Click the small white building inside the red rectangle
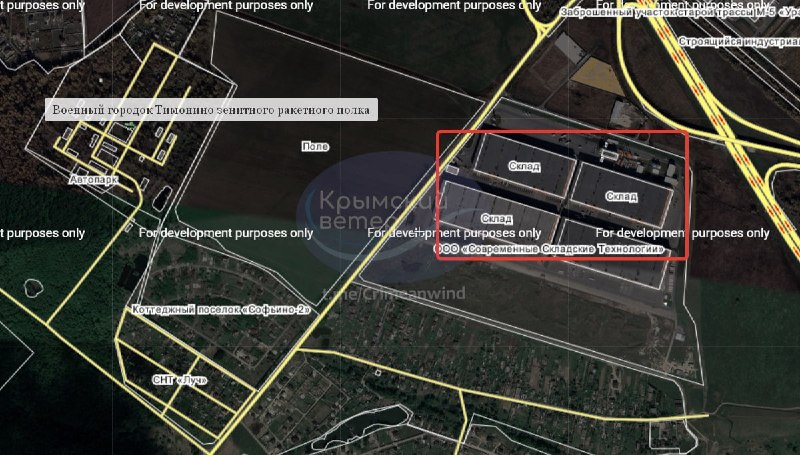 pos(609,153)
